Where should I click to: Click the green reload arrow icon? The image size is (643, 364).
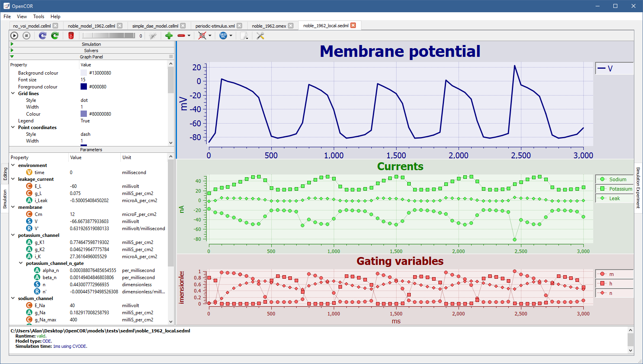point(55,36)
